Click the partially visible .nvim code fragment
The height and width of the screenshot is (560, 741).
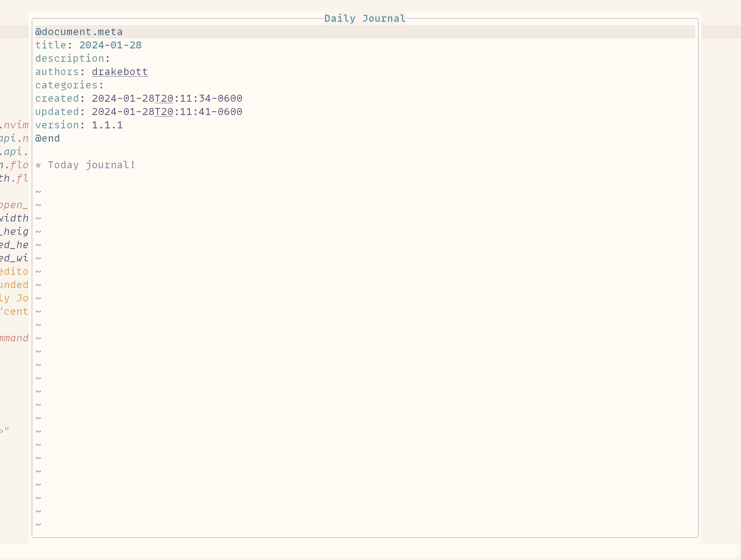tap(15, 125)
